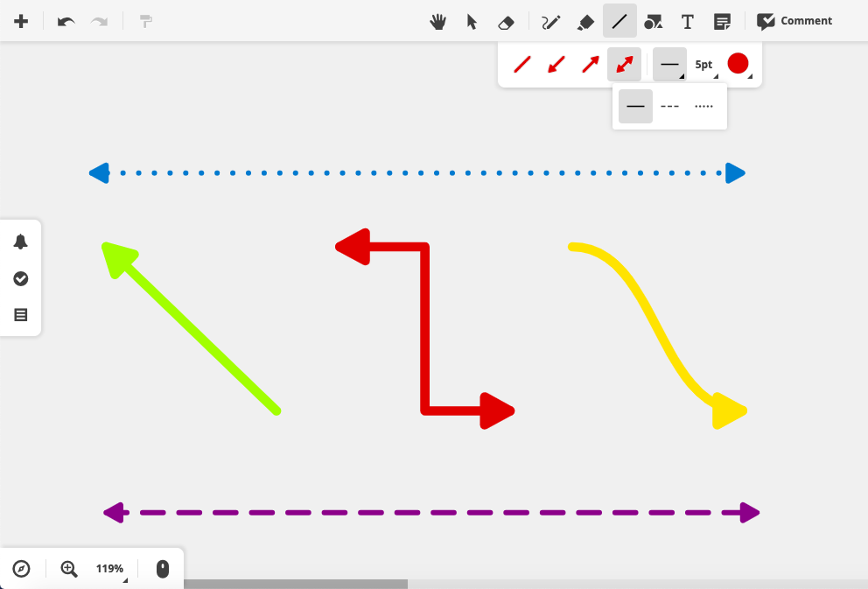Click the undo arrow
868x589 pixels.
coord(66,22)
